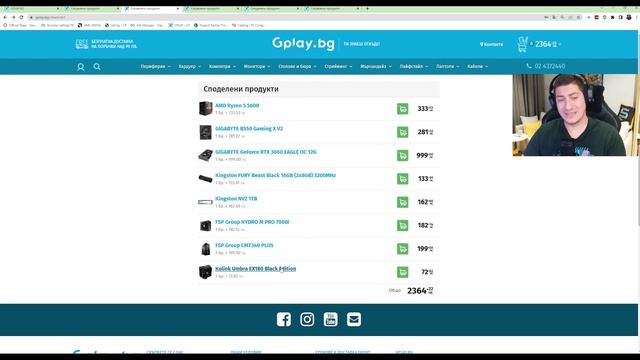640x360 pixels.
Task: Click the 999 price of RTX 3060
Action: click(425, 155)
